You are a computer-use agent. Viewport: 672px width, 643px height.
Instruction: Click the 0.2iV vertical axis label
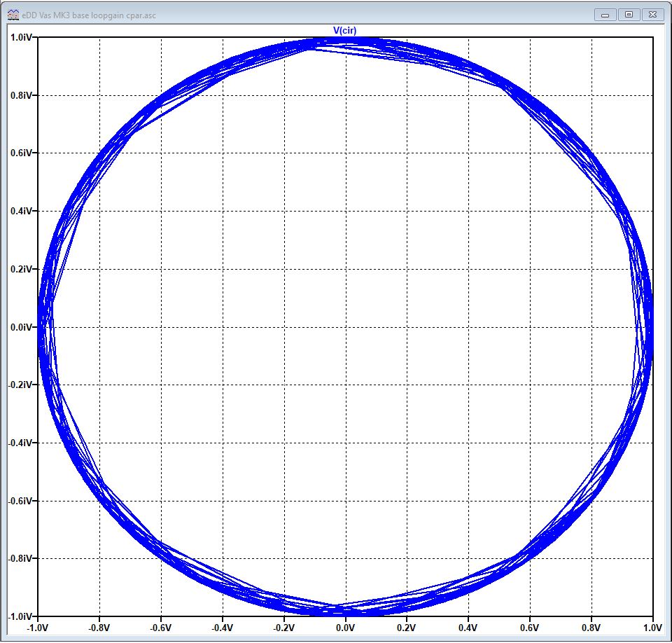pyautogui.click(x=21, y=269)
